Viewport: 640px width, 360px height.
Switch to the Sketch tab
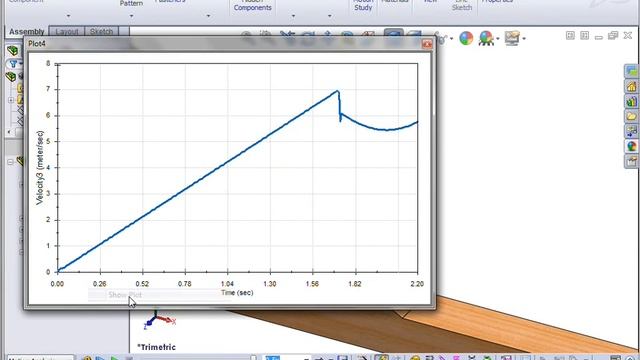coord(101,32)
